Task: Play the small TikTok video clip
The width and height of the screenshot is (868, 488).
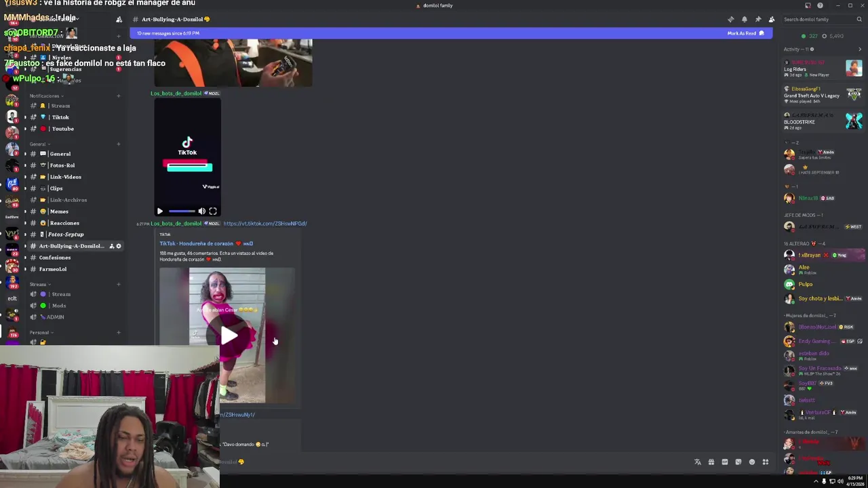Action: tap(160, 211)
